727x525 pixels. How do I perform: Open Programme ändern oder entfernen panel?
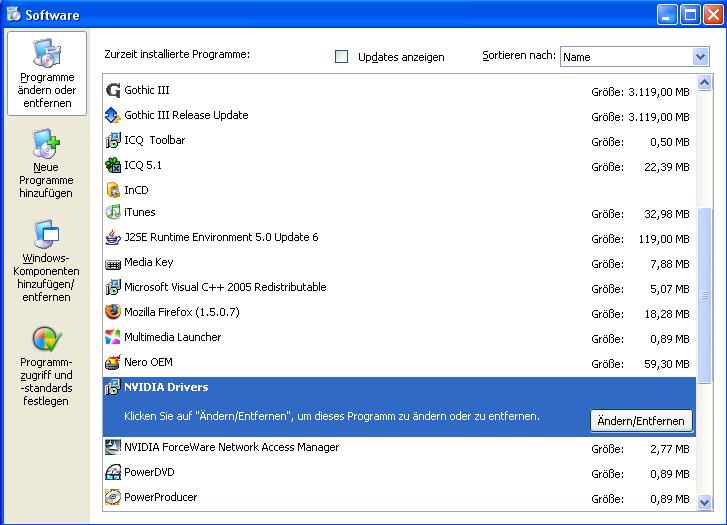coord(47,73)
